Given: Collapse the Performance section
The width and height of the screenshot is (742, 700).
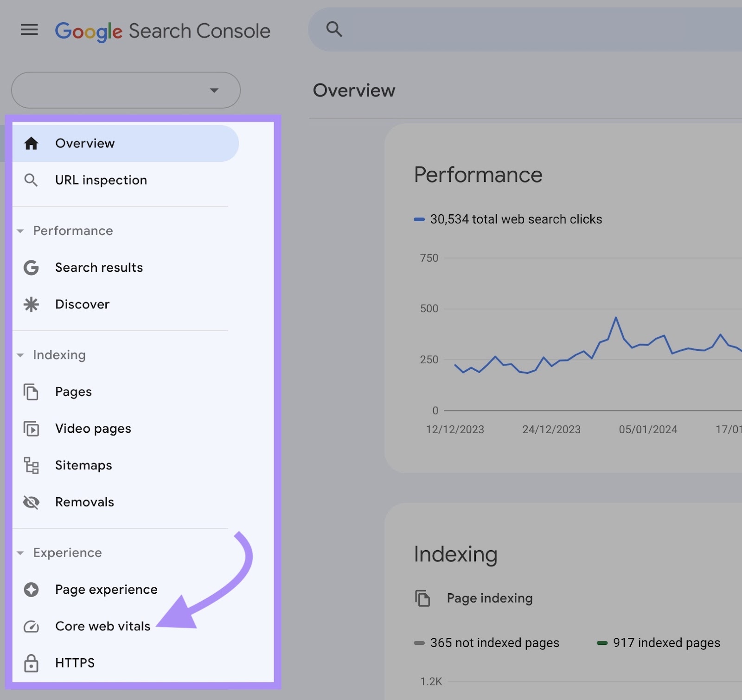Looking at the screenshot, I should point(20,231).
